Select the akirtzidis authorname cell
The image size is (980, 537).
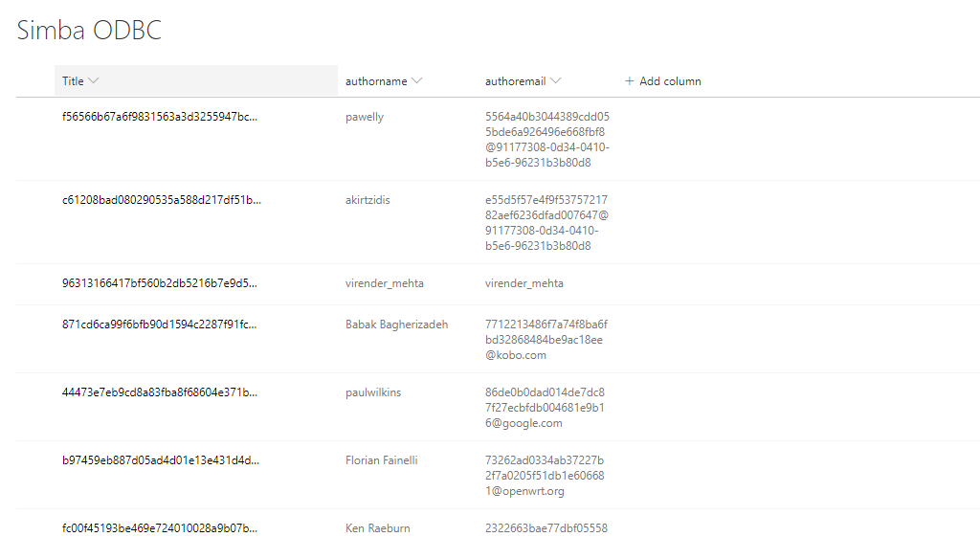pyautogui.click(x=367, y=200)
